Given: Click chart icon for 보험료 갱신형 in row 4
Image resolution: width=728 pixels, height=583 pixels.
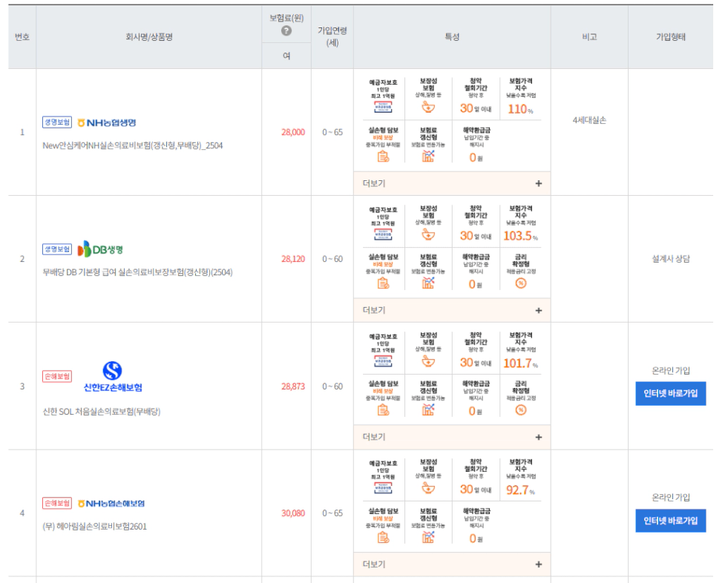Looking at the screenshot, I should click(x=428, y=537).
